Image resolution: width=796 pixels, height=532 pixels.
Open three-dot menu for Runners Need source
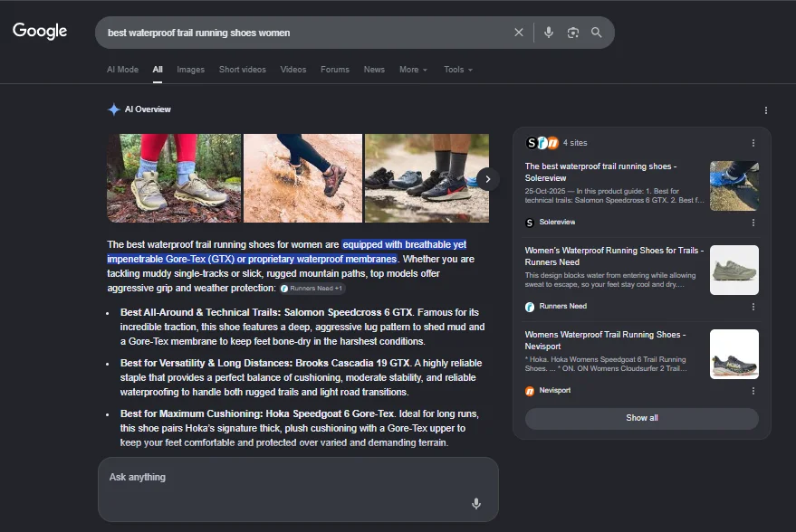pos(753,307)
